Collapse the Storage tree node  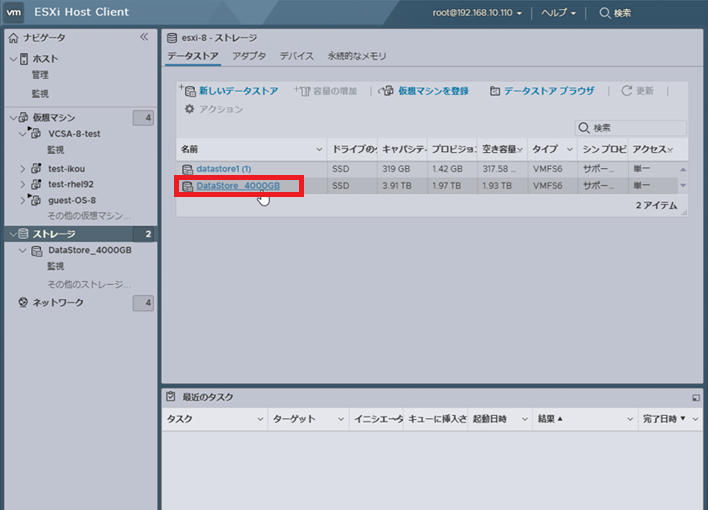pos(14,234)
